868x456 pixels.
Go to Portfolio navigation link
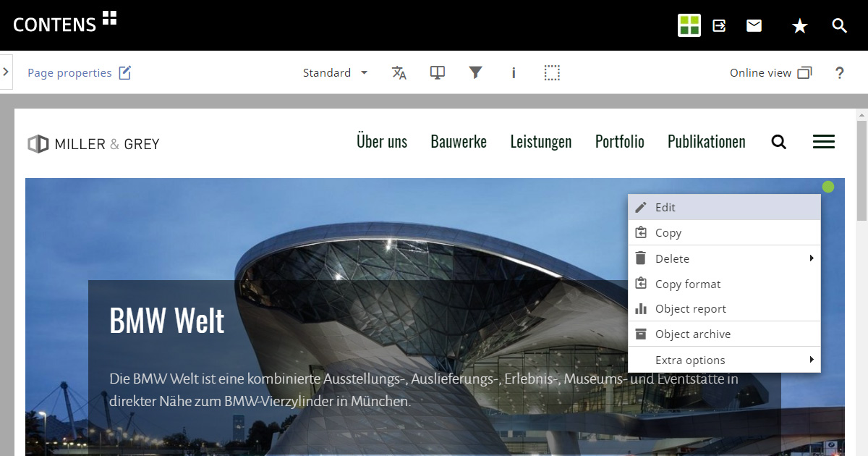tap(620, 142)
